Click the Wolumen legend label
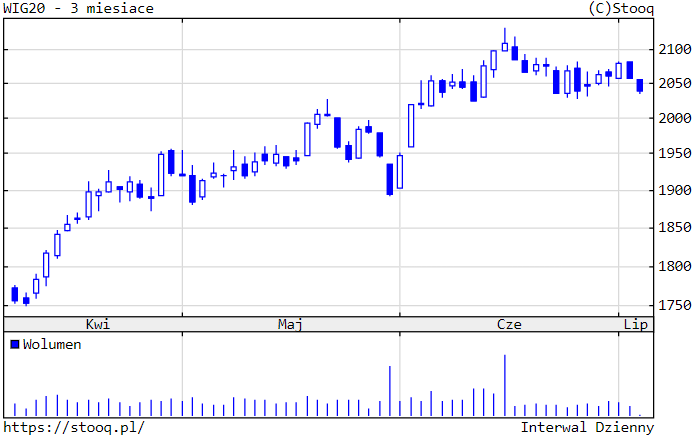696x440 pixels. coord(52,344)
